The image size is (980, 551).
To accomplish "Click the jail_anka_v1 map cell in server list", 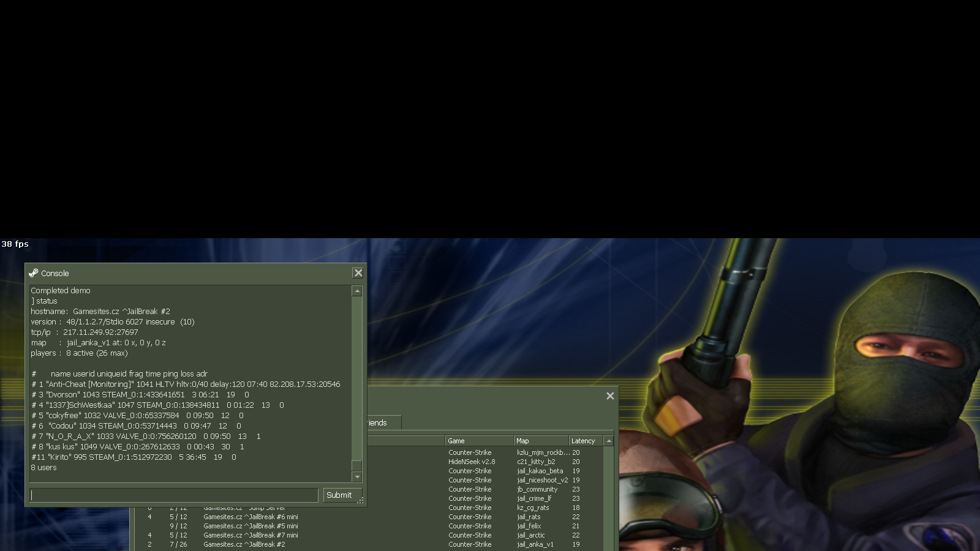I will (x=535, y=544).
